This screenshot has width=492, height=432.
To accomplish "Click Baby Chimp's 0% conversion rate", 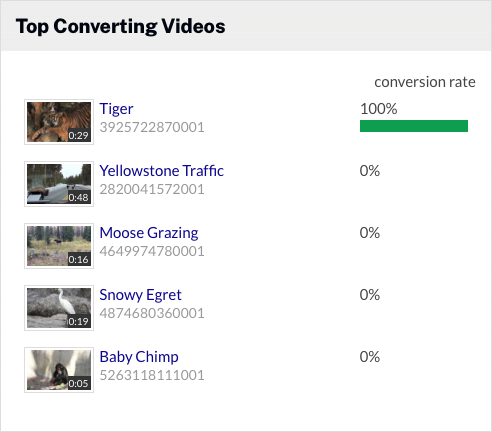I will 370,357.
